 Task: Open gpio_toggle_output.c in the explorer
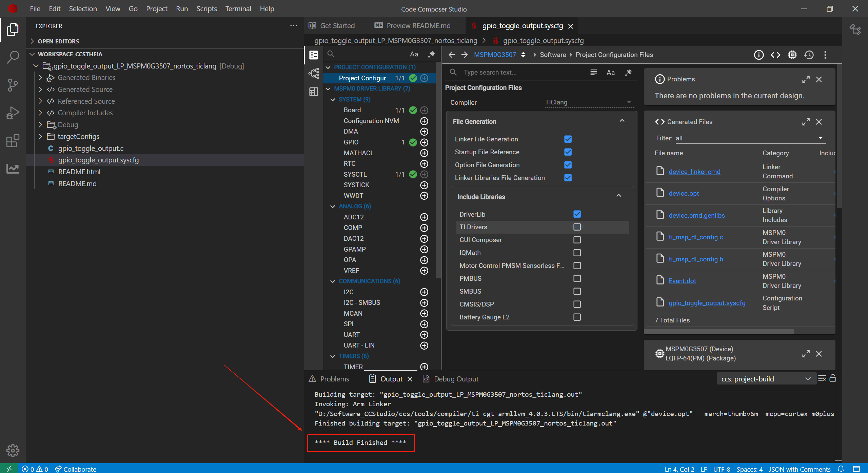91,148
